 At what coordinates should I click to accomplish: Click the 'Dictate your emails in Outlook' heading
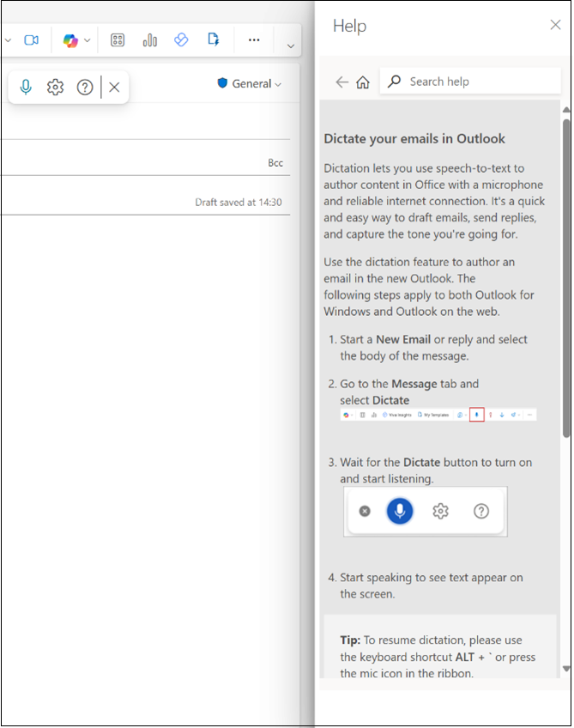pos(414,139)
